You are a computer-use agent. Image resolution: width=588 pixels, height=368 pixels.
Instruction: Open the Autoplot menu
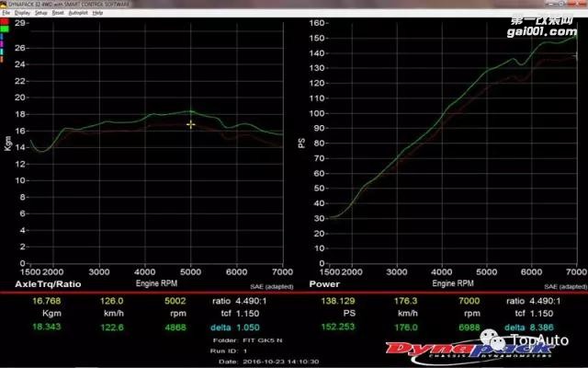78,14
